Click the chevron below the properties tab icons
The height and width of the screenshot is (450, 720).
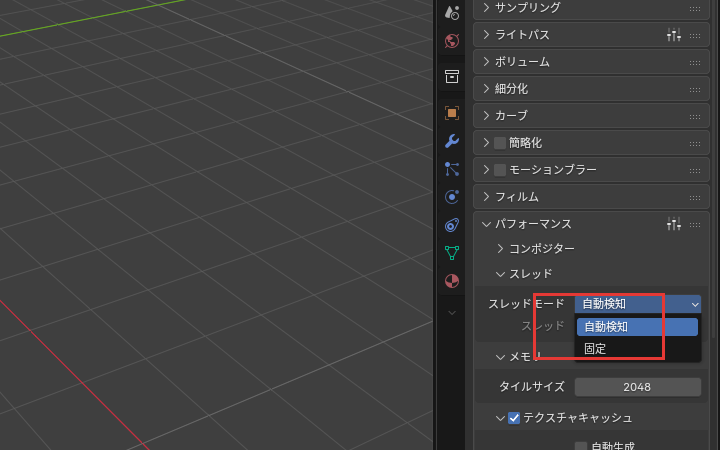pyautogui.click(x=452, y=313)
